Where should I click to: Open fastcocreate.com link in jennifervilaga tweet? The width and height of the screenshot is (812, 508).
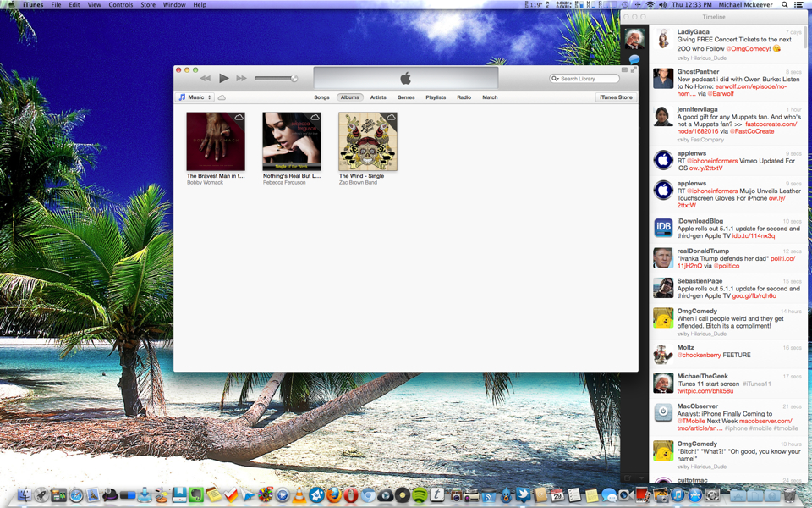coord(771,124)
